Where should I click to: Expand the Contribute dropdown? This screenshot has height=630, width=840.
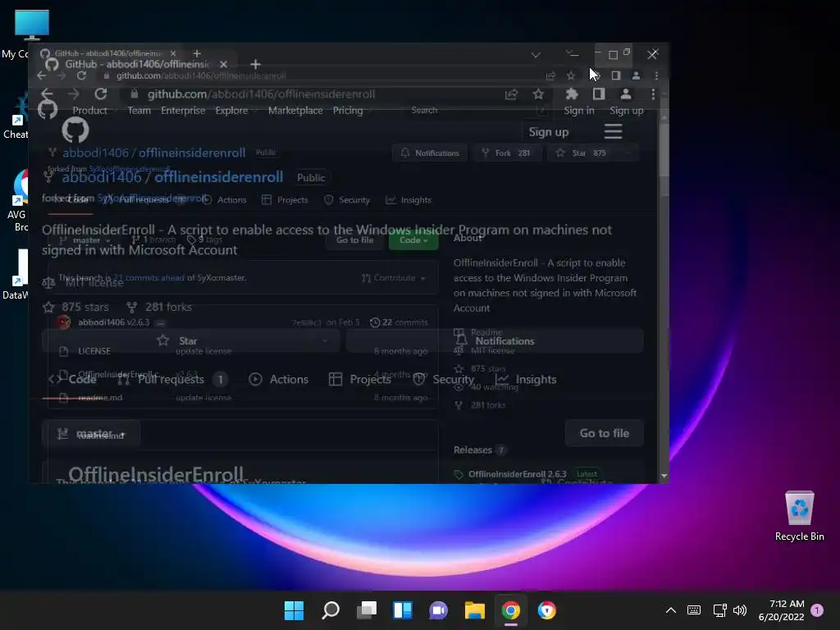coord(394,278)
